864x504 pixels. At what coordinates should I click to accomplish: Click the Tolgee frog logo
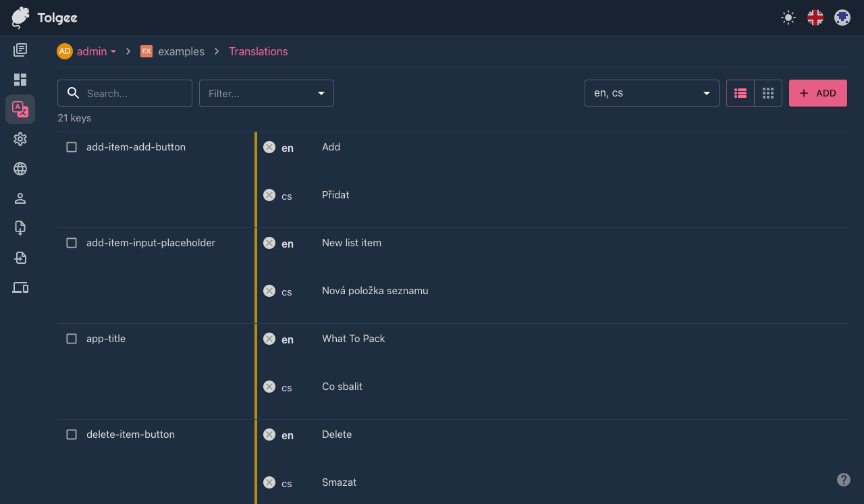pos(20,18)
